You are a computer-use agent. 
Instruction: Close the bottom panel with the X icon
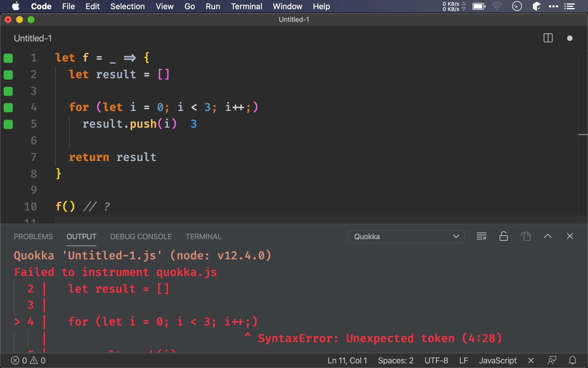point(570,236)
